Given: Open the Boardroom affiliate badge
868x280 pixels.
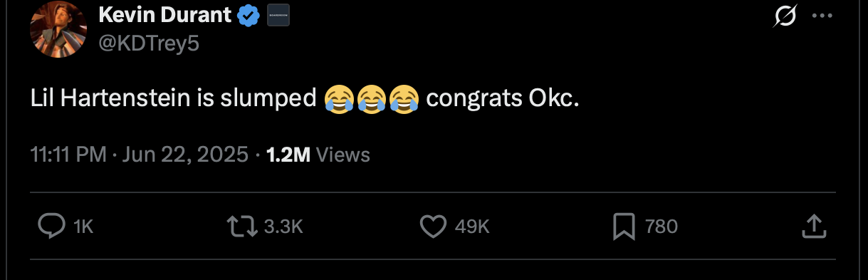Looking at the screenshot, I should pyautogui.click(x=278, y=14).
